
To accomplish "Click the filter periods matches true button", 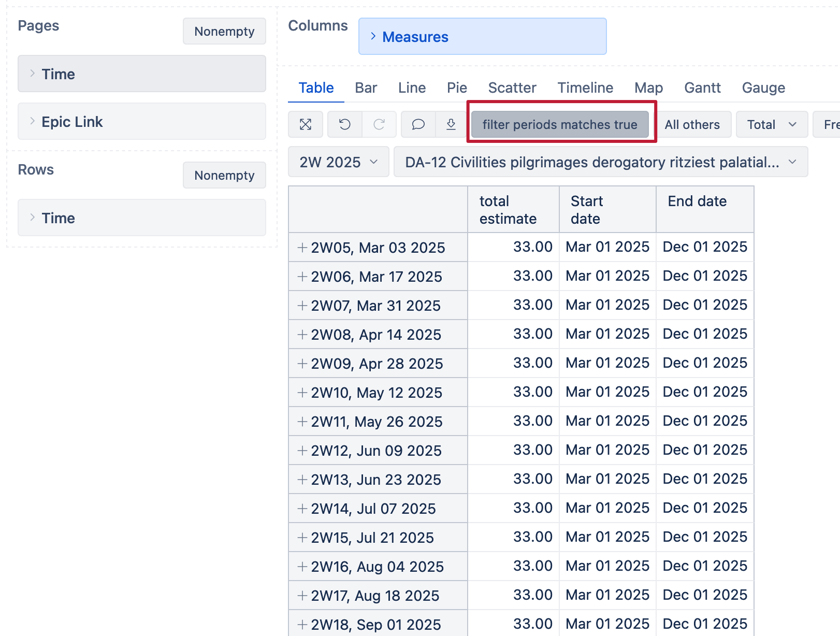I will tap(560, 124).
